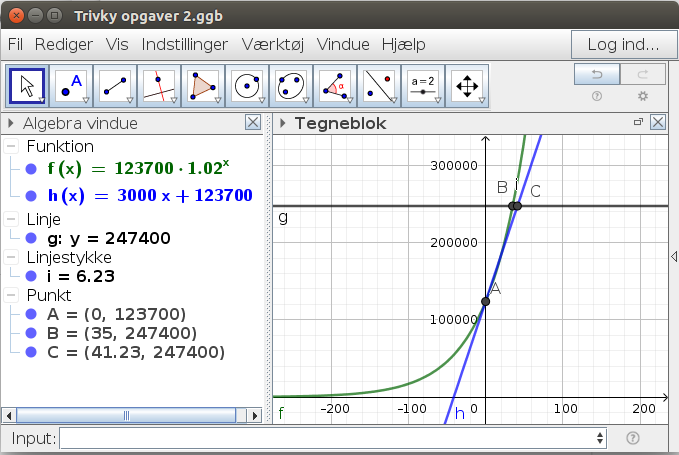Collapse the Linjestykke tree group
This screenshot has width=679, height=455.
tap(11, 257)
